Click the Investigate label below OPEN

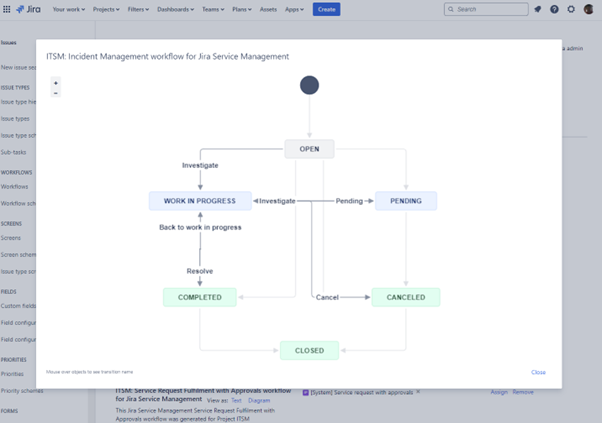point(200,165)
